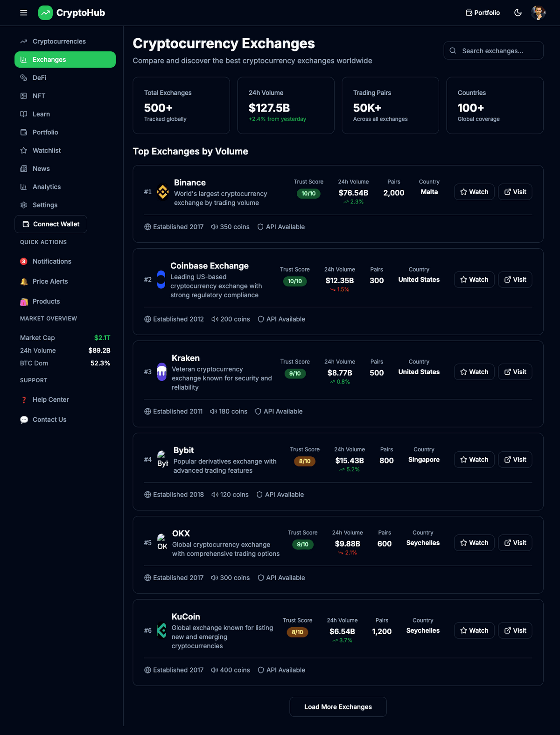Image resolution: width=560 pixels, height=735 pixels.
Task: Open the Analytics chart icon item
Action: [x=65, y=187]
